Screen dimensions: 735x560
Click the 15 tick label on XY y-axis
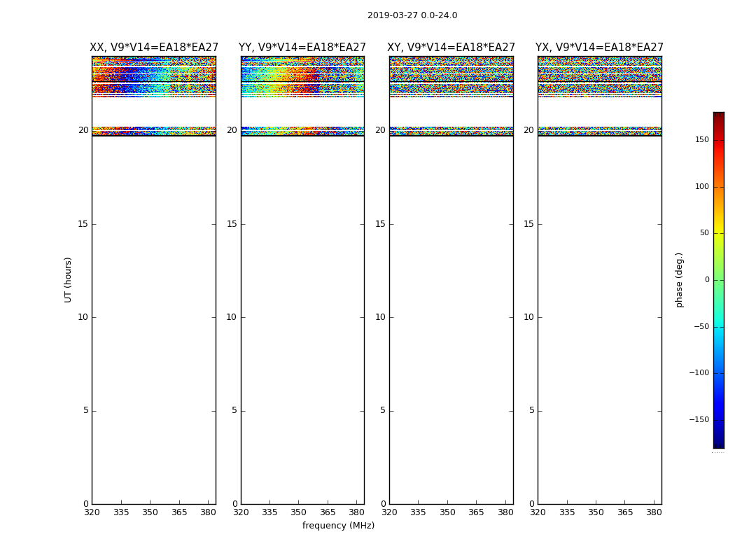pyautogui.click(x=380, y=224)
